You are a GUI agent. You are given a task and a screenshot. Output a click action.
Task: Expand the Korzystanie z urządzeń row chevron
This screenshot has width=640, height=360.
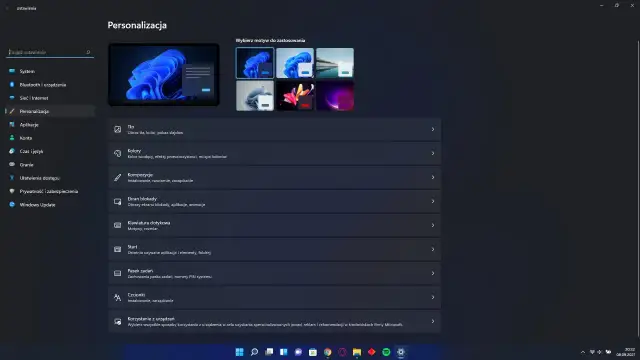[433, 321]
